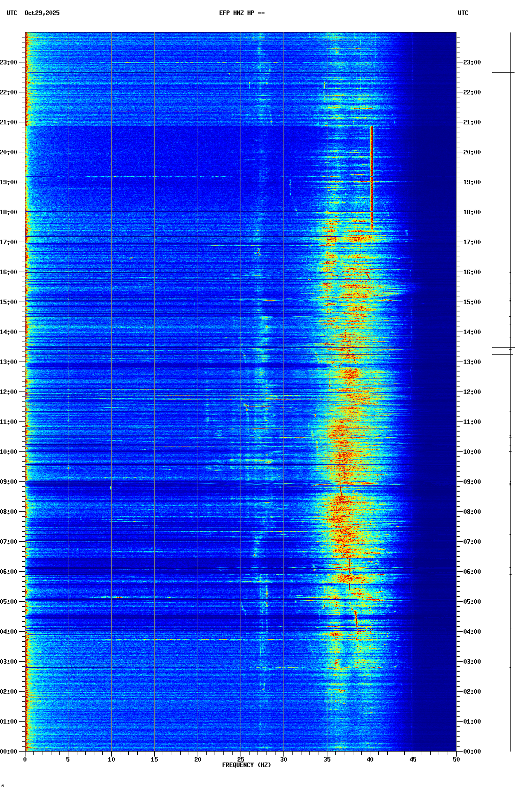The width and height of the screenshot is (532, 791).
Task: Click the EFP HNZ HP station title
Action: pos(242,13)
